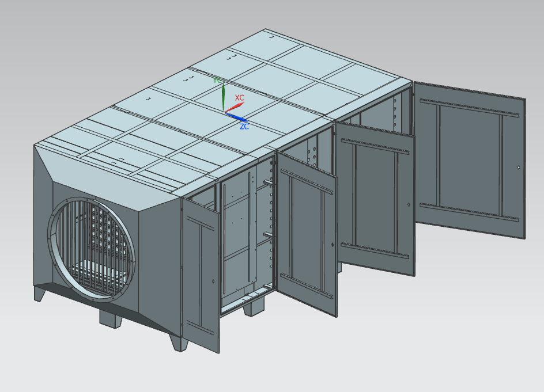The height and width of the screenshot is (392, 544).
Task: Select the blue ZC axis arrow
Action: point(236,117)
